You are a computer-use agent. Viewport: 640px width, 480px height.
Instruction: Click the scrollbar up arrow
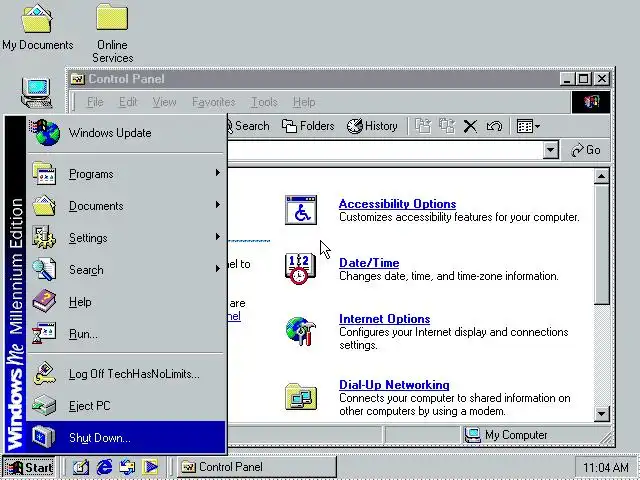[x=601, y=176]
